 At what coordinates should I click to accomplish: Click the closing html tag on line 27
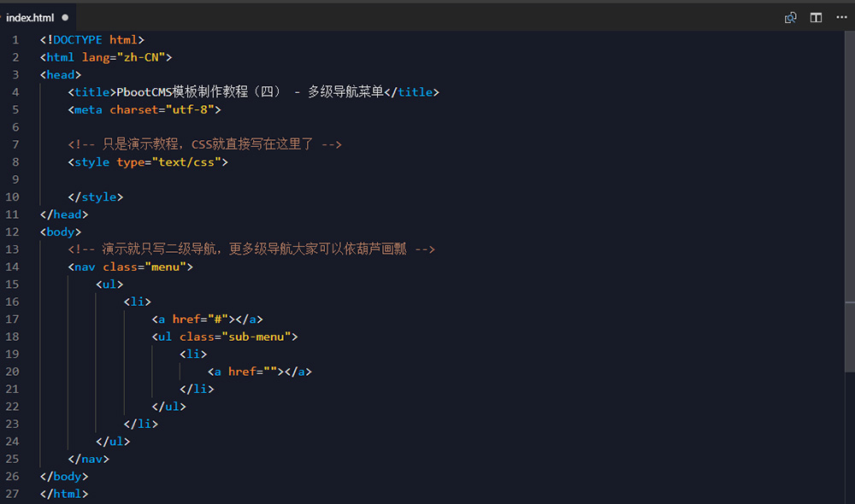[x=64, y=494]
